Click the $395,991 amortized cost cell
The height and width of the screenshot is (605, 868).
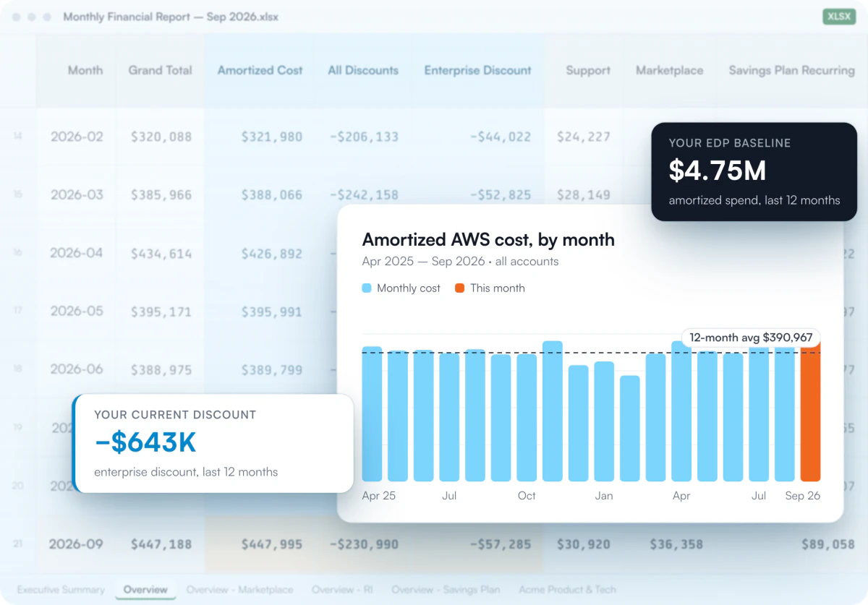click(x=272, y=312)
